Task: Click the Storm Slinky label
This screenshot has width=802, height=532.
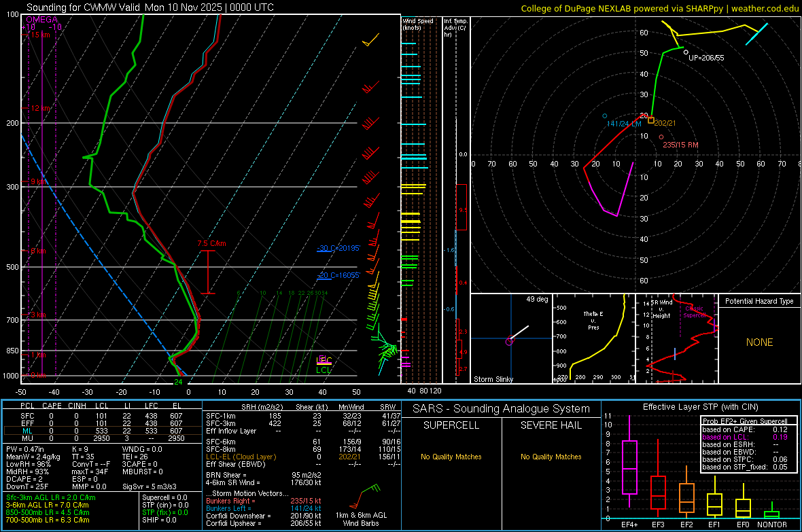Action: pos(493,379)
